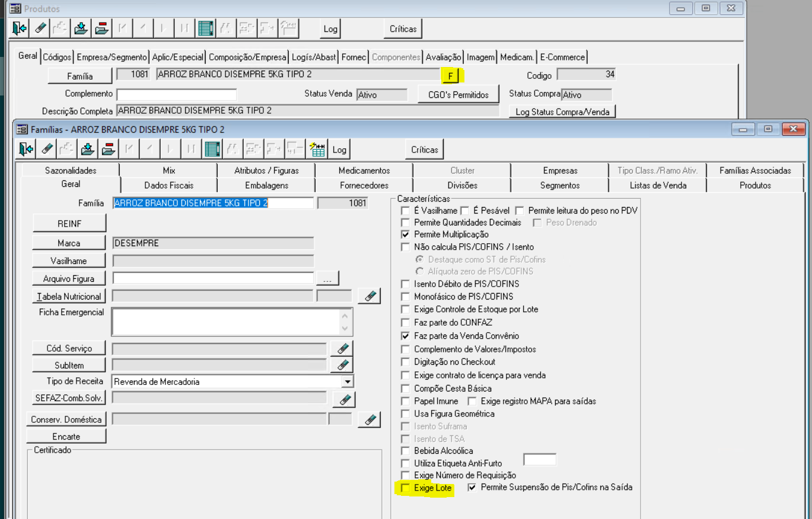
Task: Click Log Status Compra/Venda button
Action: (x=562, y=112)
